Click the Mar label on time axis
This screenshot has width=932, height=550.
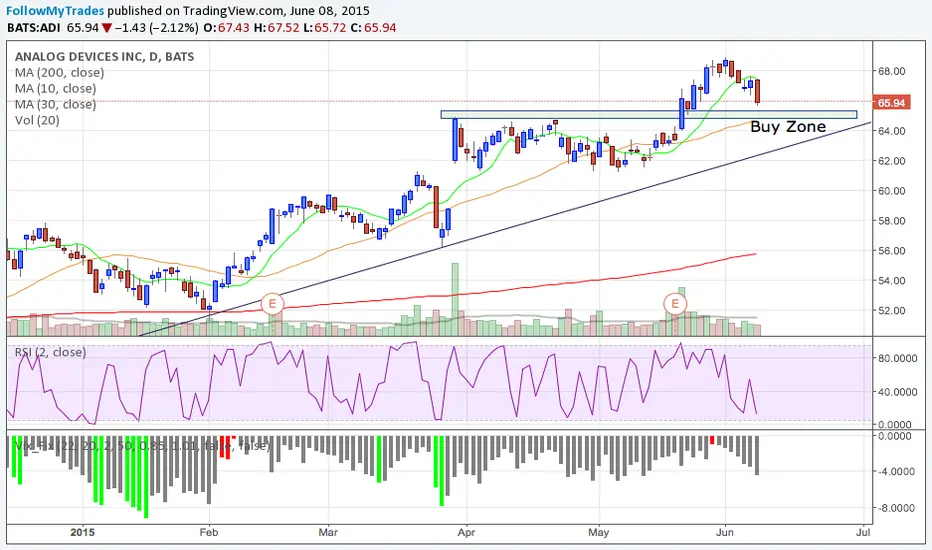(328, 532)
